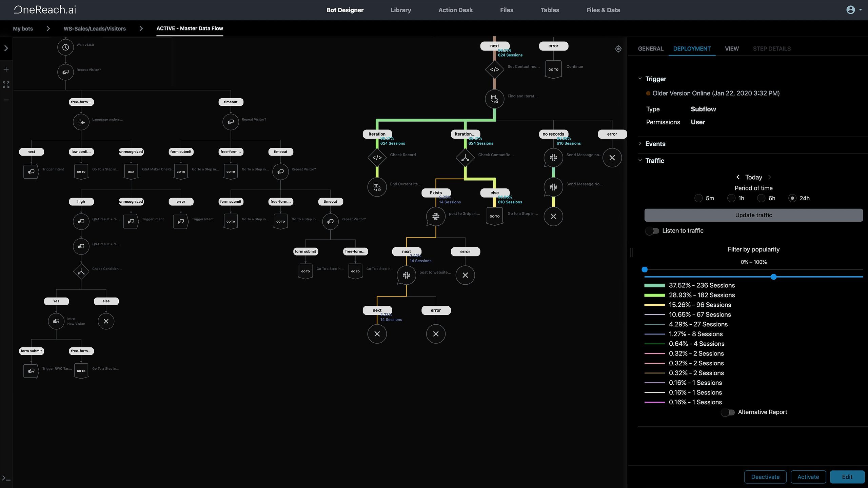Select the Find and Iterate step icon
The width and height of the screenshot is (868, 488).
(x=494, y=99)
